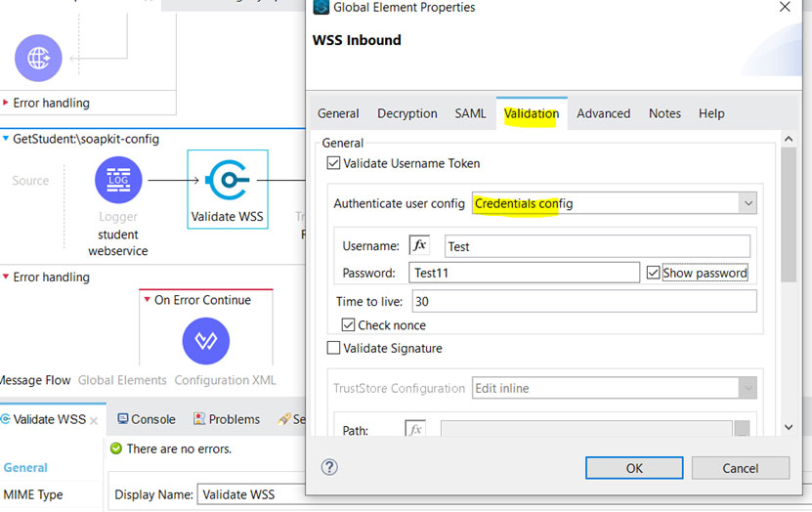The height and width of the screenshot is (512, 812).
Task: Switch to the General dialog tab
Action: pyautogui.click(x=338, y=113)
